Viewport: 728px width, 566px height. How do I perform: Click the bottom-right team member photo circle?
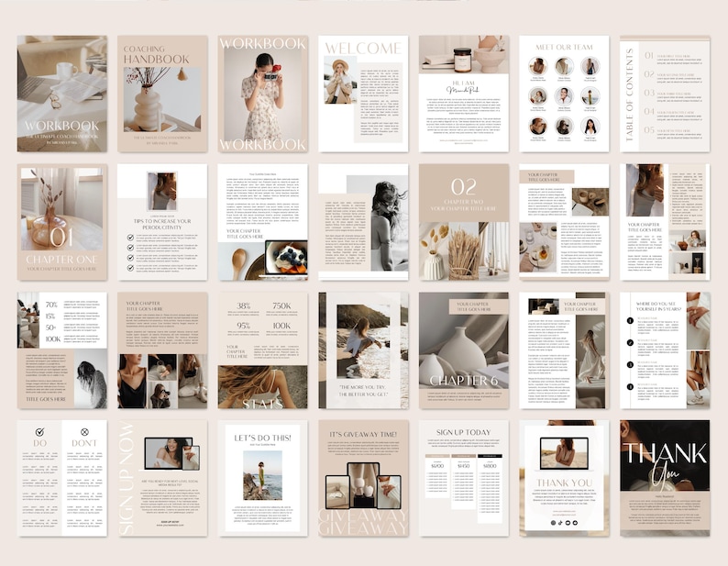click(590, 126)
